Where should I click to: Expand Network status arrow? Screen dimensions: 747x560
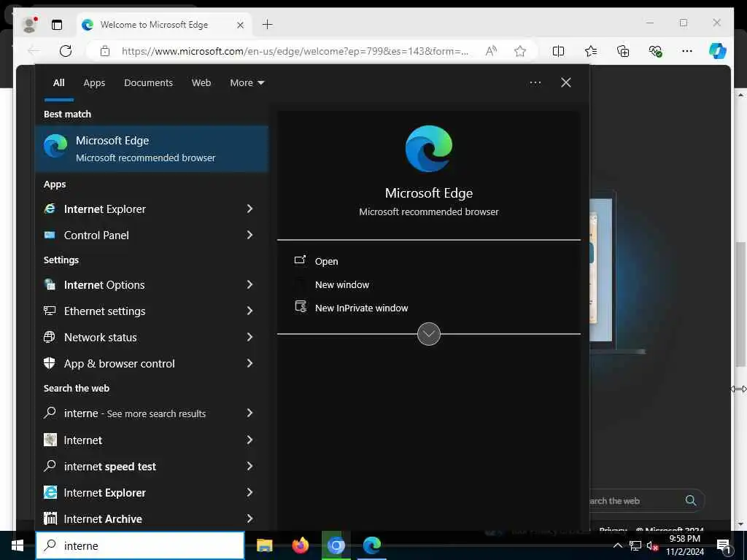point(249,337)
